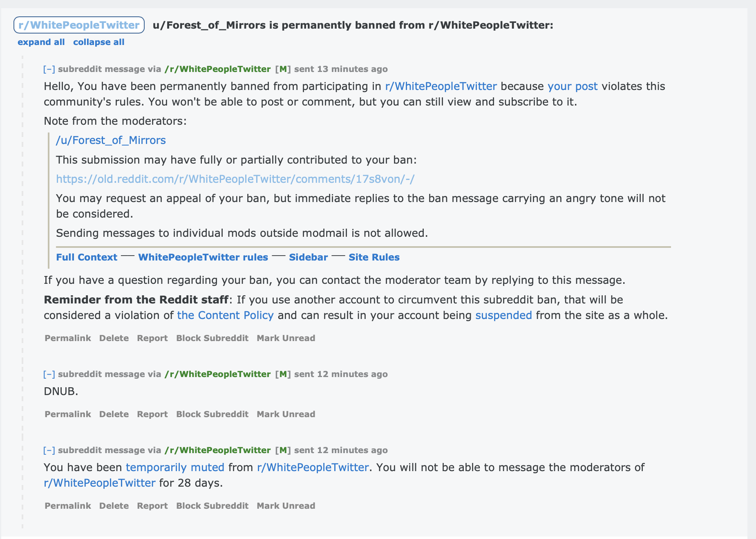This screenshot has height=539, width=756.
Task: Open the r/WhitePeopleTwitter header tag
Action: click(x=79, y=25)
